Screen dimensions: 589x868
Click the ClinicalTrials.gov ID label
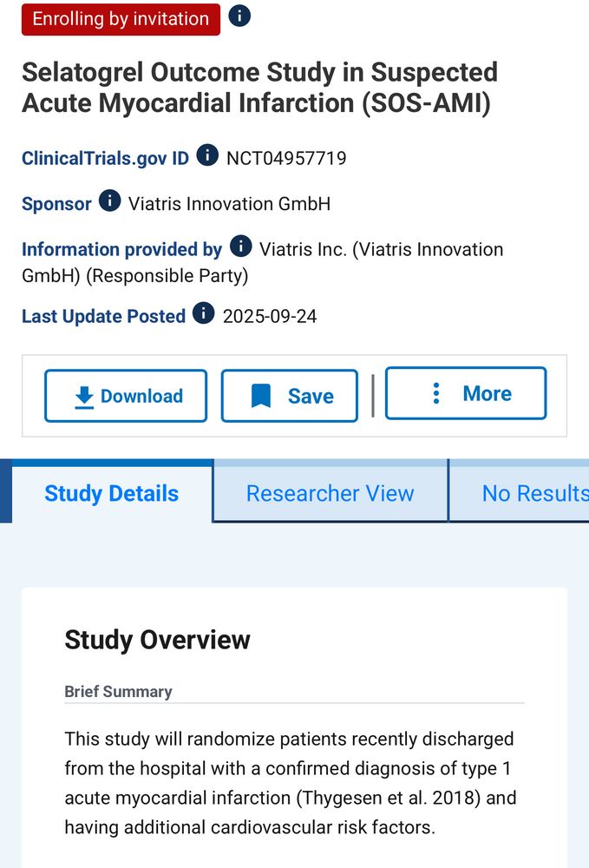point(105,158)
